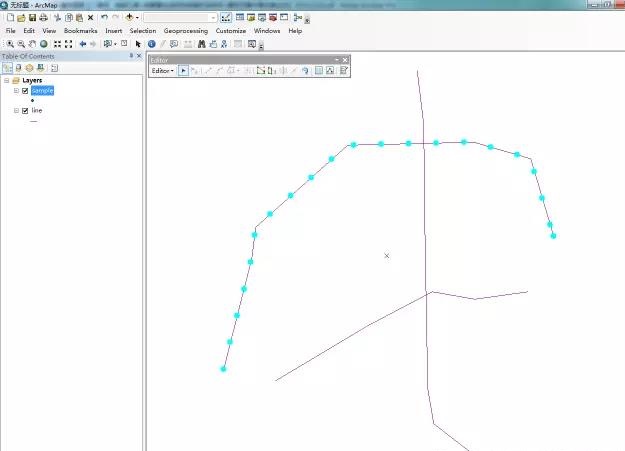625x451 pixels.
Task: Launch the ModelBuilder window
Action: pyautogui.click(x=298, y=17)
